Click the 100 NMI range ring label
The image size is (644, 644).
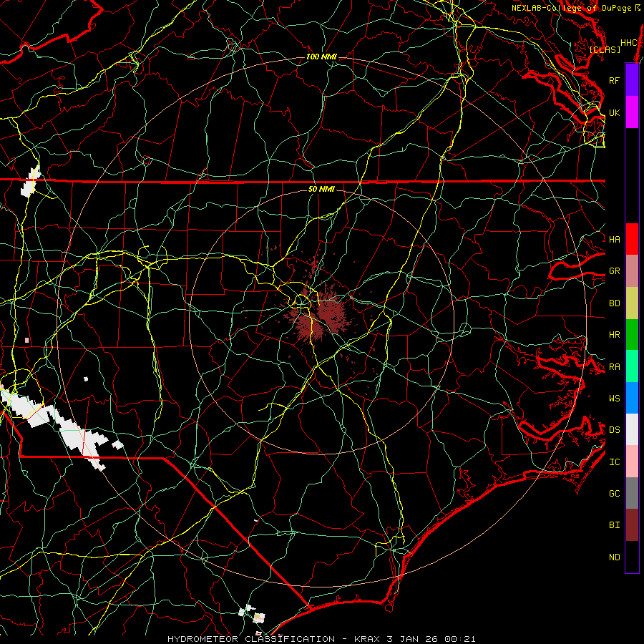[x=321, y=57]
